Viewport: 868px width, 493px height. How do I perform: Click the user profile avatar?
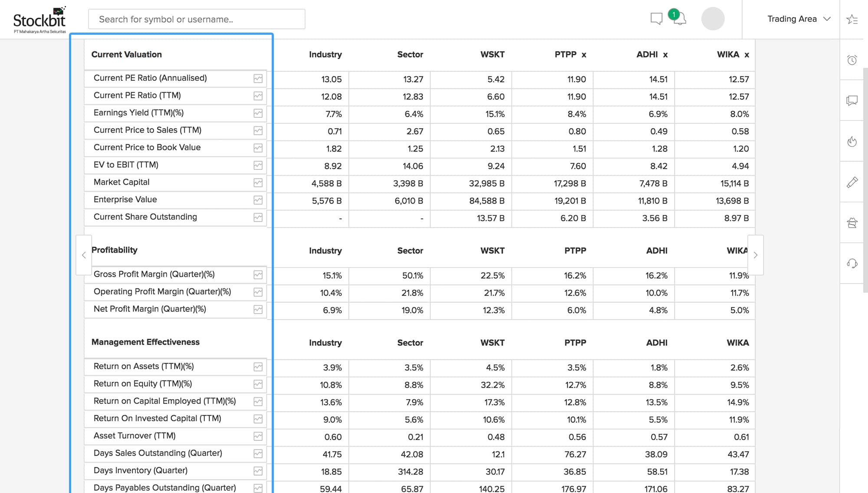[x=713, y=19]
